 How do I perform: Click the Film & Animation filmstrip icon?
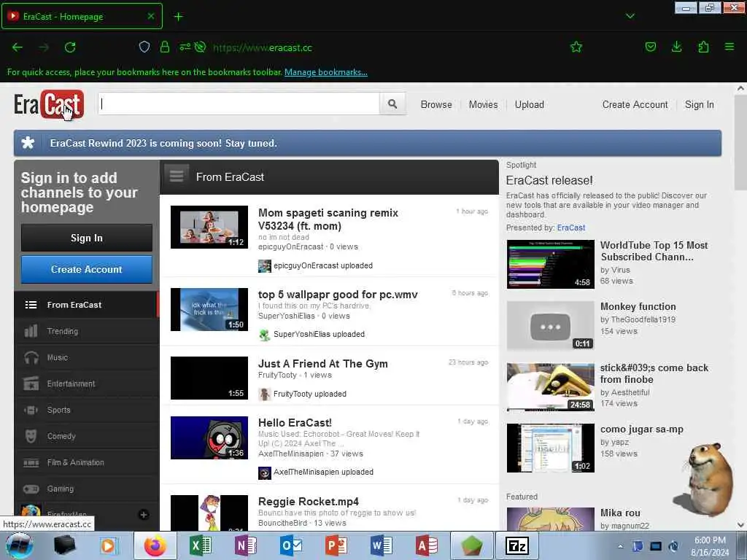click(x=31, y=462)
